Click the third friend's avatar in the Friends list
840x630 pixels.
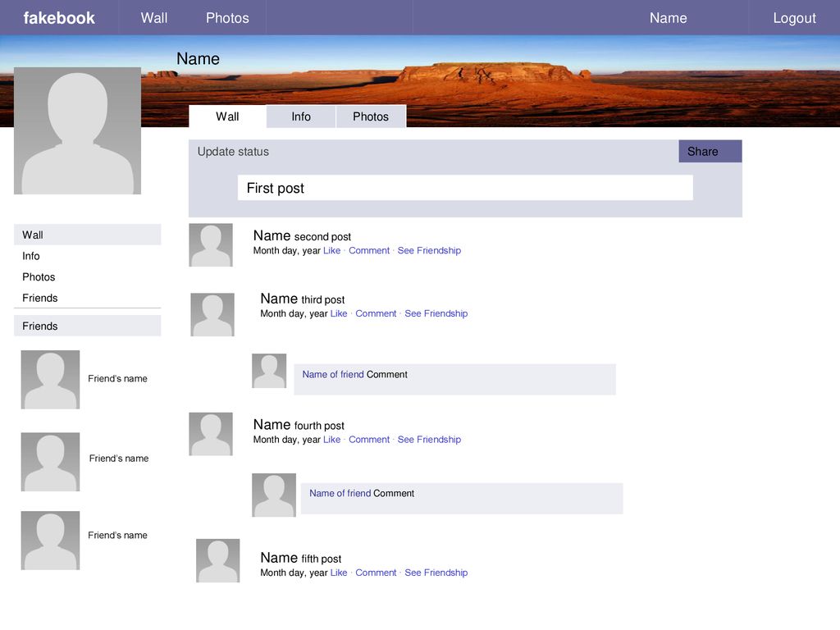coord(50,541)
